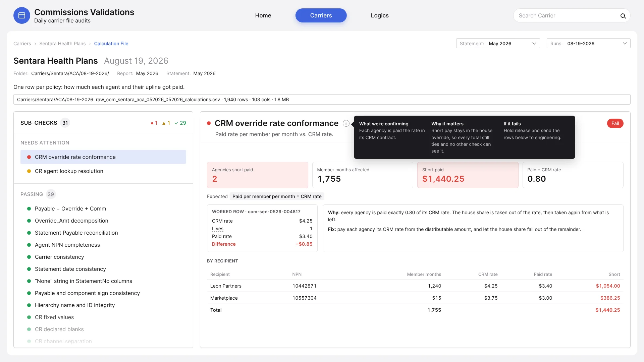Open "None" string in StatementNo columns check
Image resolution: width=644 pixels, height=362 pixels.
[x=103, y=281]
